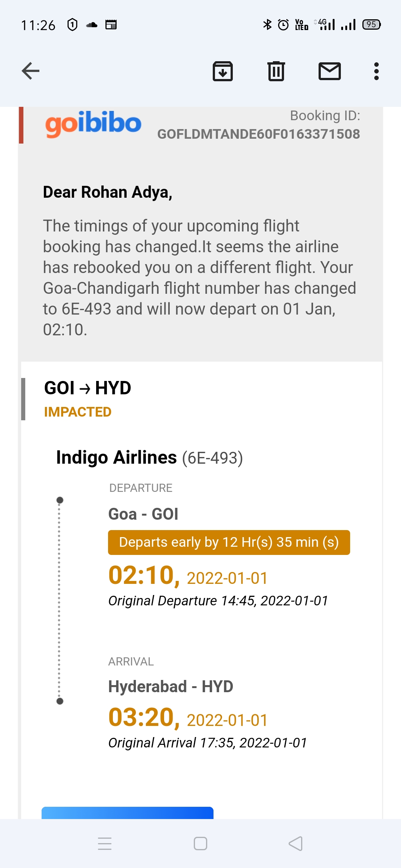Viewport: 401px width, 868px height.
Task: Archive this email with the archive icon
Action: [222, 71]
